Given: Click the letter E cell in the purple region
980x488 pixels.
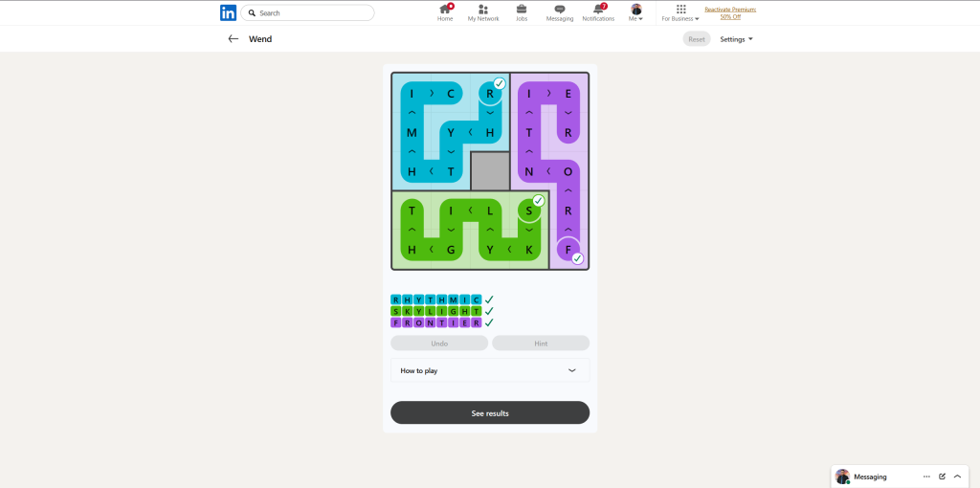Looking at the screenshot, I should (x=568, y=94).
